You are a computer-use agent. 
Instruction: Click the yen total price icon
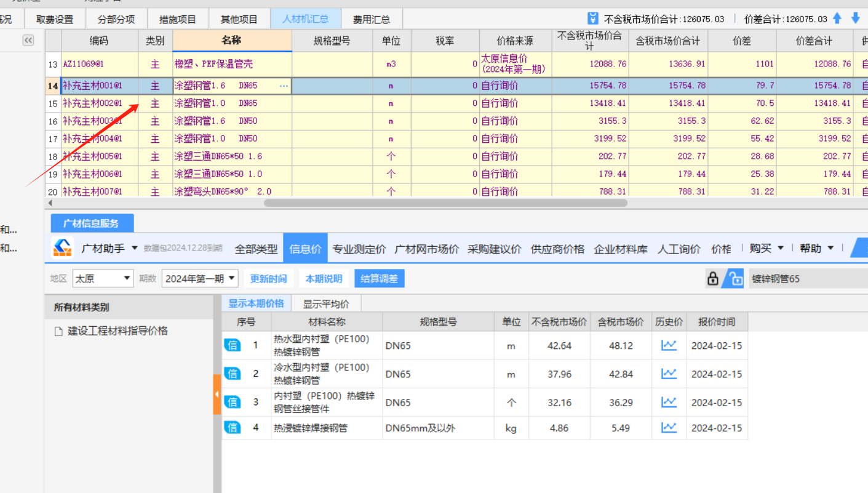[593, 18]
